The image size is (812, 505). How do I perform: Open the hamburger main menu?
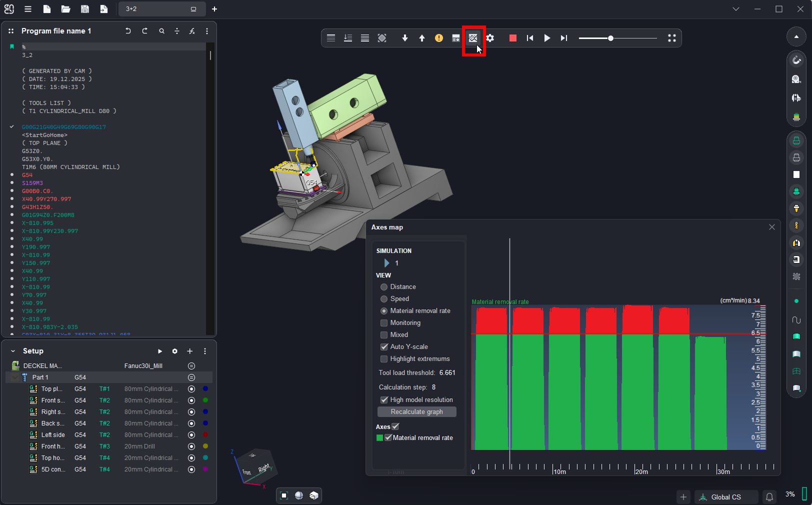28,9
